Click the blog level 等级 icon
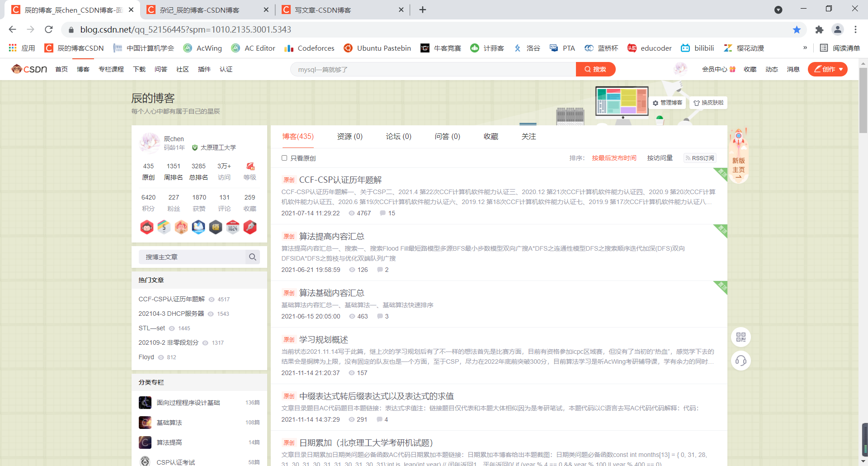The image size is (868, 466). 250,166
